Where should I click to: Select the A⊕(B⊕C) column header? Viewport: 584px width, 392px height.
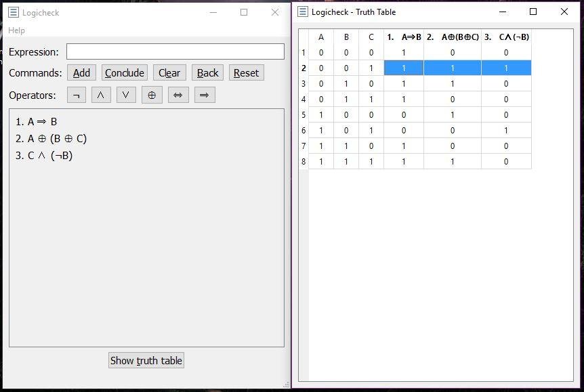coord(453,37)
